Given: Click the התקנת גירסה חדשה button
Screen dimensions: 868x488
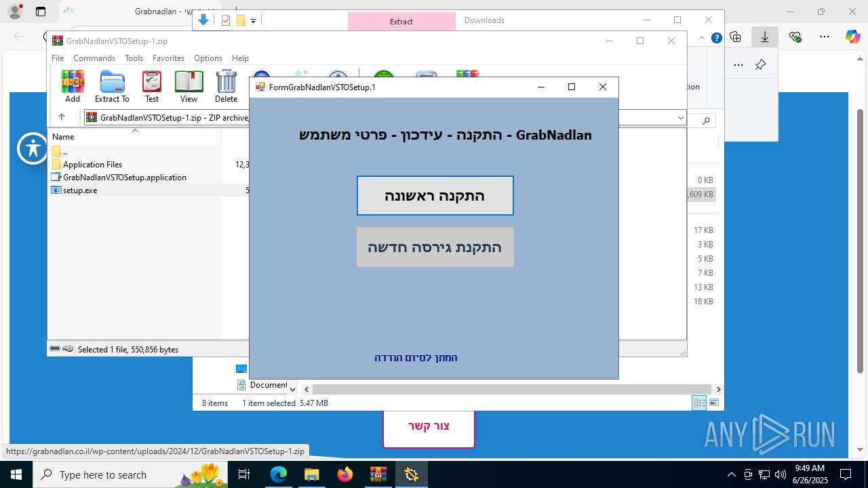Looking at the screenshot, I should (435, 247).
